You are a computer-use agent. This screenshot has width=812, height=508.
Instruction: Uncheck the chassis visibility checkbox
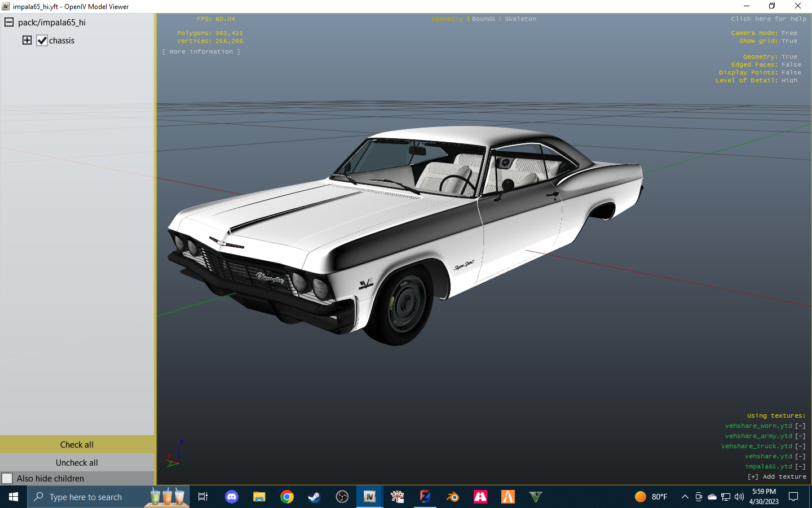[42, 40]
